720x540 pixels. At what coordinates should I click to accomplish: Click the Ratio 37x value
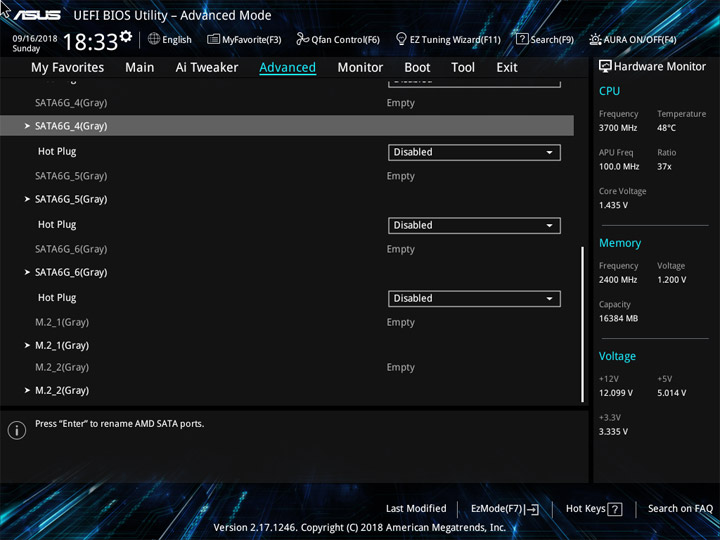tap(664, 167)
